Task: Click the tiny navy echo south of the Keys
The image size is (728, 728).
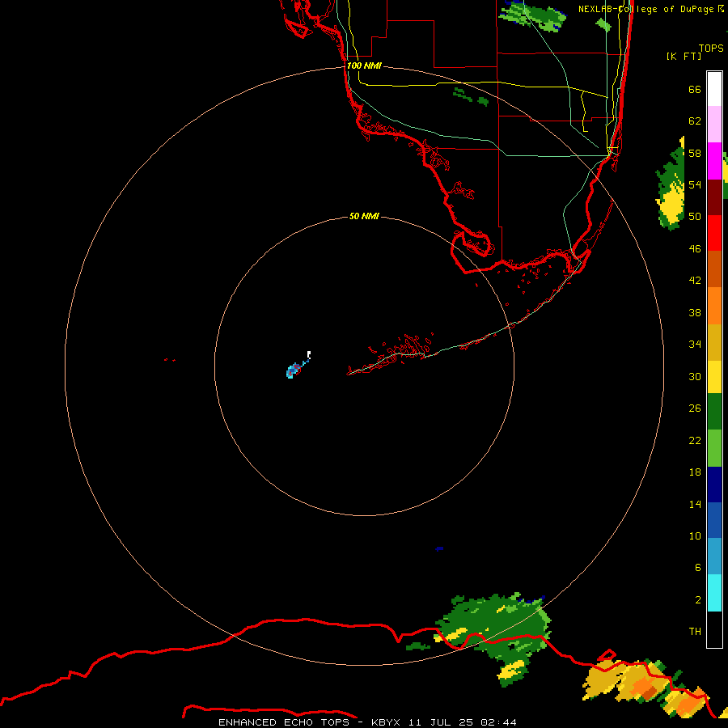Action: [439, 548]
